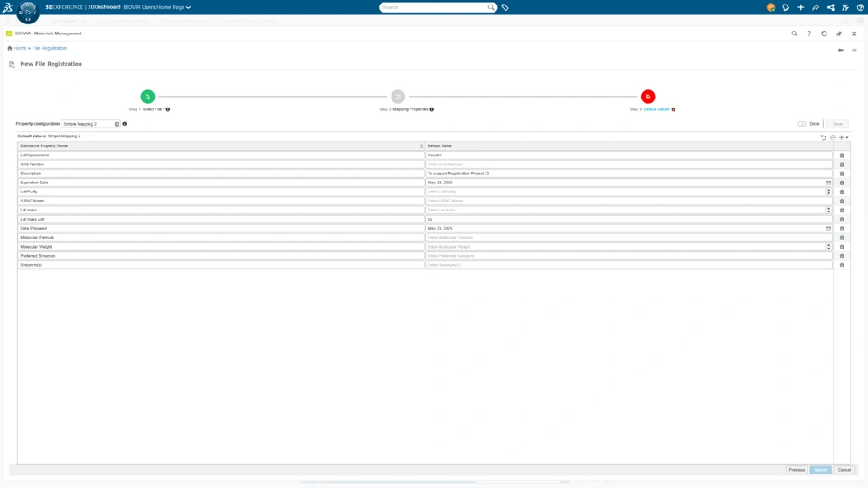Open the social network icon in top bar
Viewport: 868px width, 488px height.
[830, 7]
